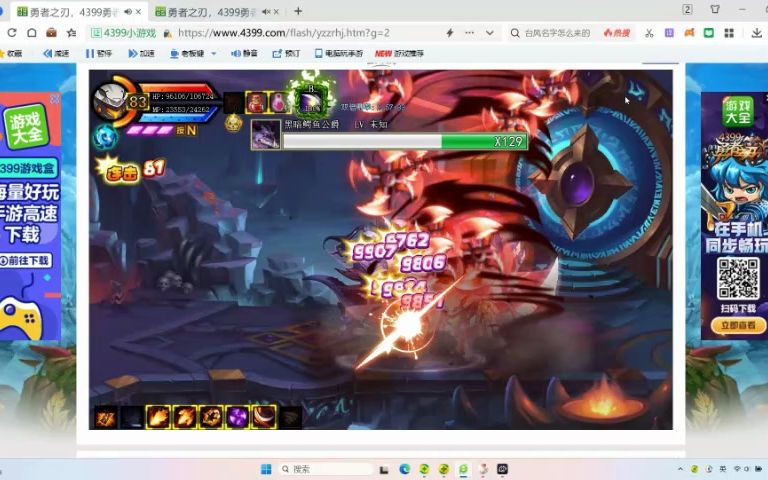Click the 暂停 pause game button
The height and width of the screenshot is (480, 768).
coord(98,53)
